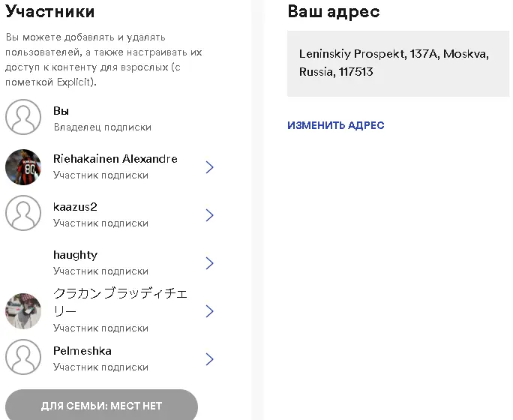Click the Leninskiy Prospekt address box
The image size is (513, 420).
398,64
